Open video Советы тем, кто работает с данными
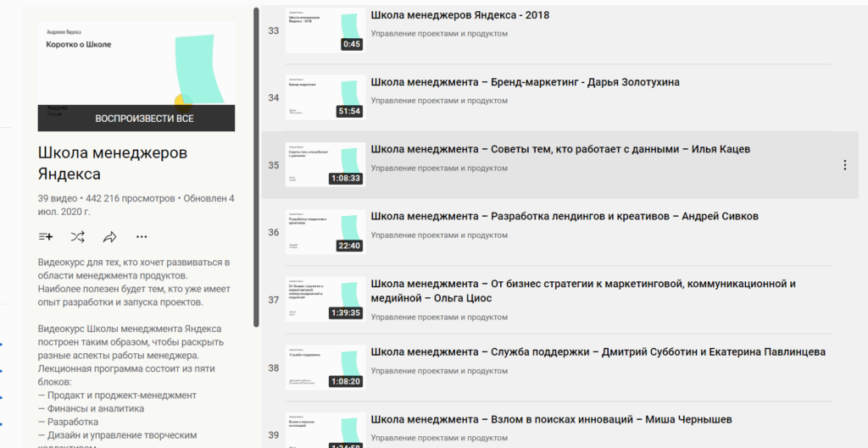 click(x=560, y=149)
